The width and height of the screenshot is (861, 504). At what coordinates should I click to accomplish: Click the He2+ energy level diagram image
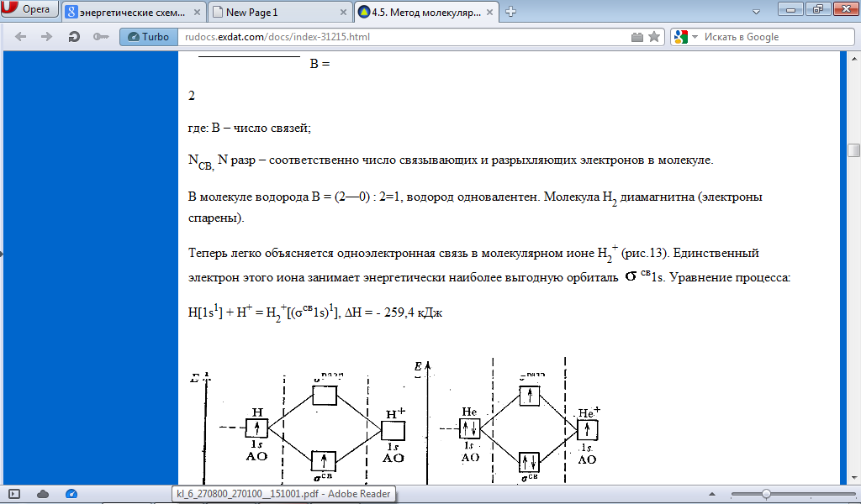pos(508,421)
